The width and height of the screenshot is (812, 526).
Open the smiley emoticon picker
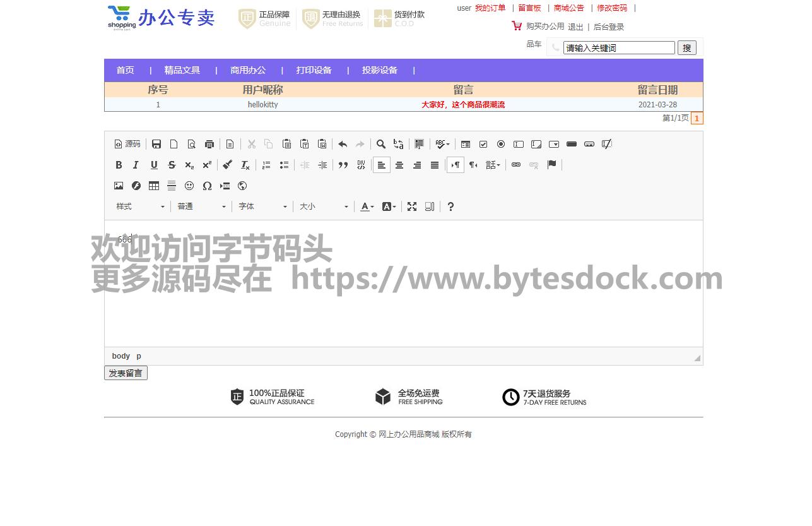pyautogui.click(x=189, y=186)
